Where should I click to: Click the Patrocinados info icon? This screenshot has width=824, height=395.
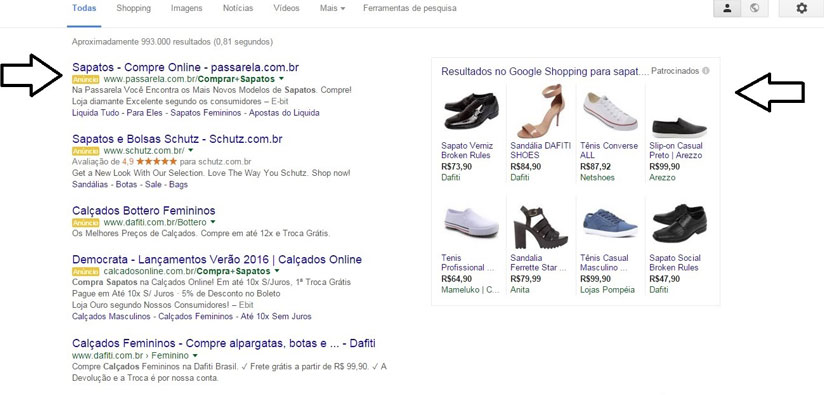click(x=706, y=70)
